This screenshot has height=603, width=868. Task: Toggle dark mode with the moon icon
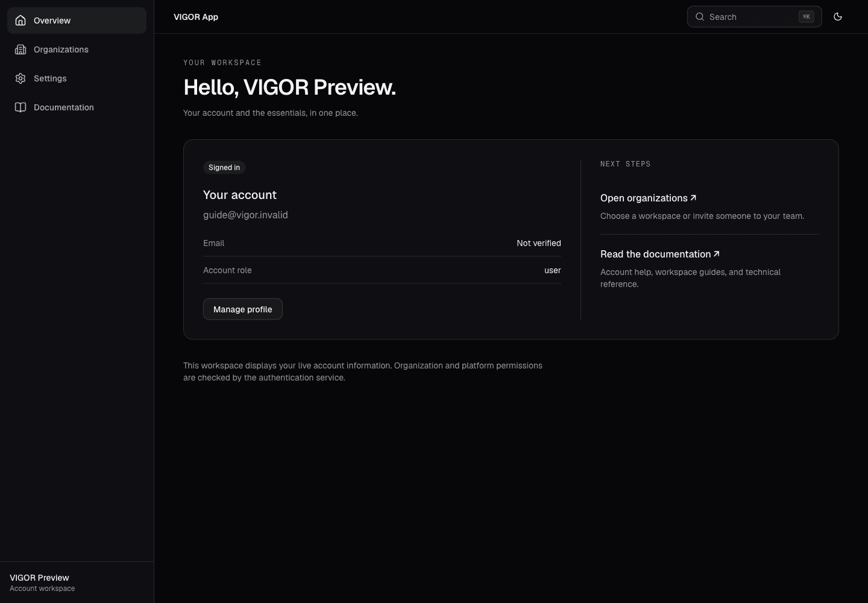click(x=838, y=17)
